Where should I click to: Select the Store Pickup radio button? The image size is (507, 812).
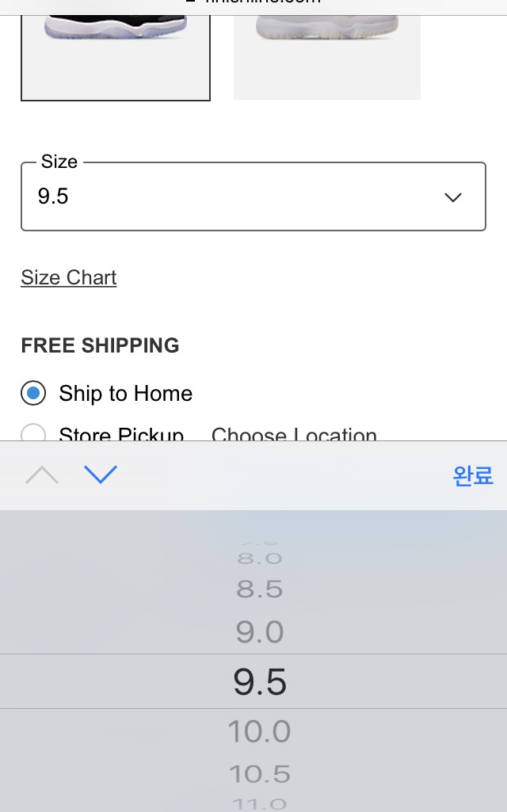33,432
